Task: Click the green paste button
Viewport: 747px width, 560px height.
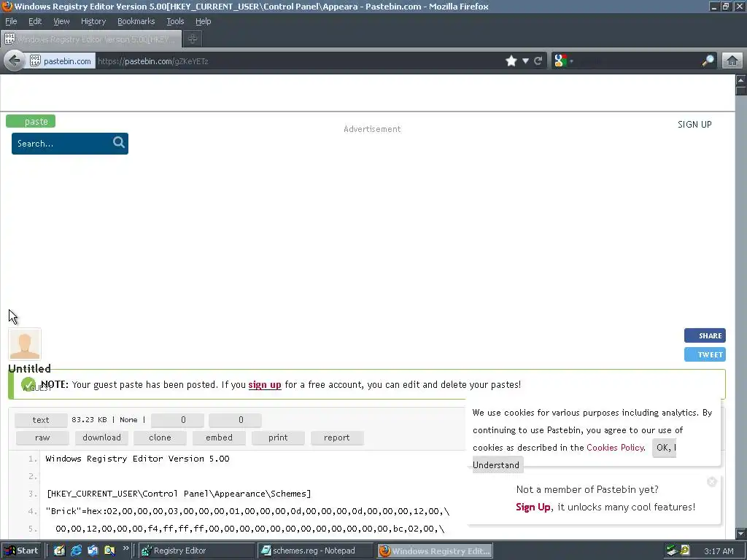Action: [31, 122]
